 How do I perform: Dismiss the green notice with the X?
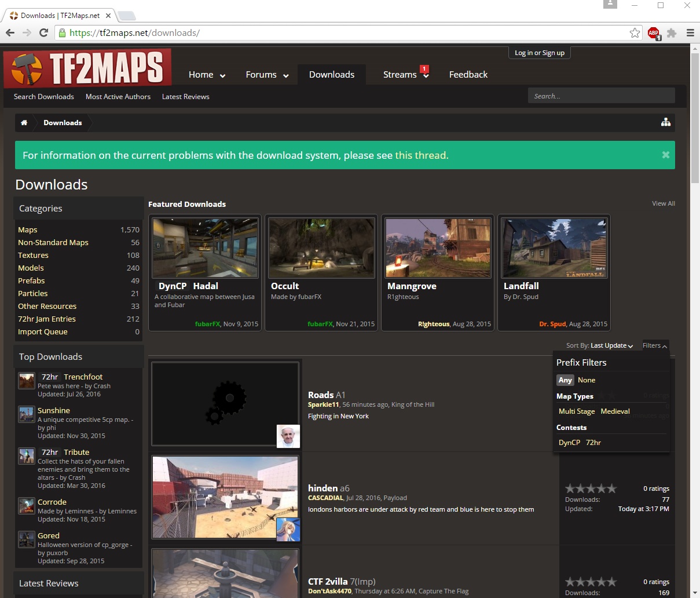[x=666, y=155]
